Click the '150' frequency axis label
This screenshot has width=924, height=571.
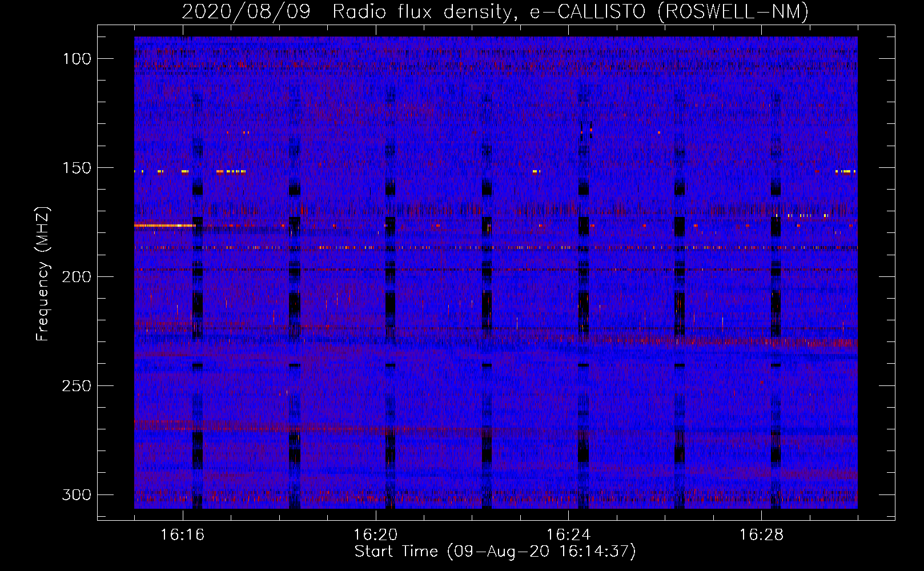click(76, 168)
